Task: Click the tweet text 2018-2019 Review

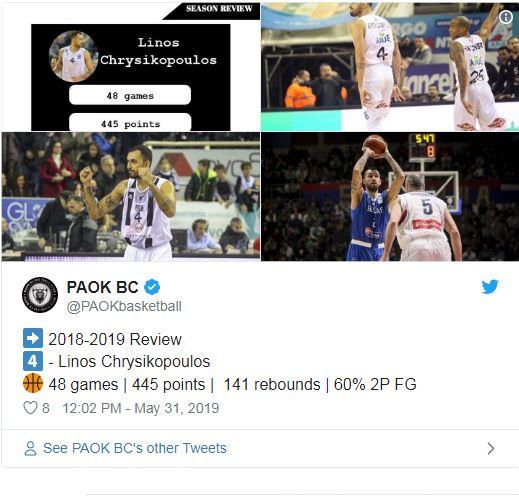Action: pos(115,339)
